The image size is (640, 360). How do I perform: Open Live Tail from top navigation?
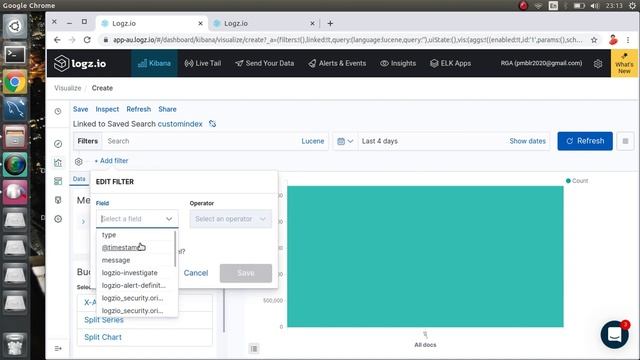coord(203,63)
